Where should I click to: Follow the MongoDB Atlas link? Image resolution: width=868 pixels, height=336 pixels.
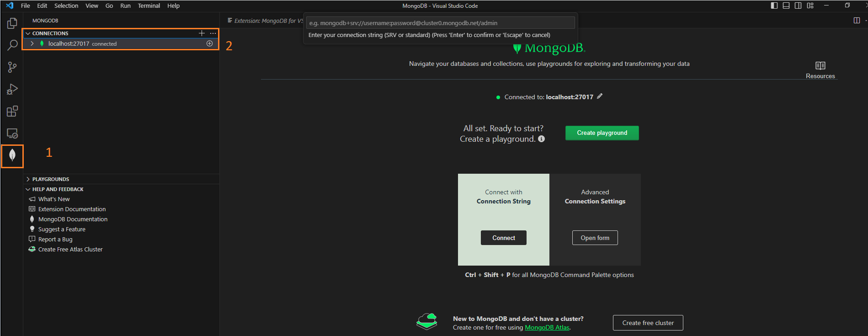547,328
